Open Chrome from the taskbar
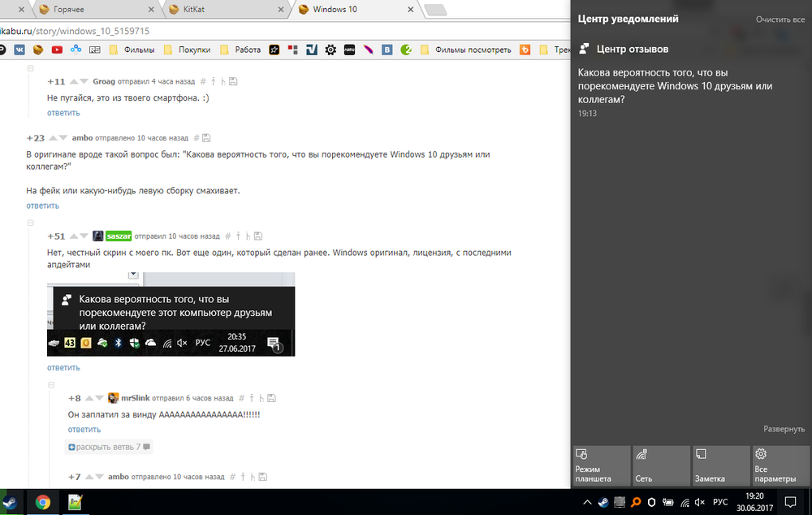 pyautogui.click(x=43, y=502)
